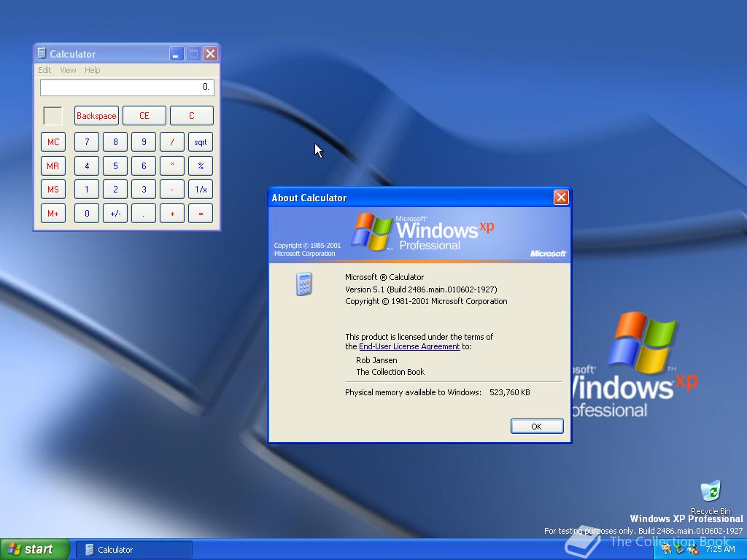Click the divide (/) button
The width and height of the screenshot is (747, 560).
[x=172, y=142]
